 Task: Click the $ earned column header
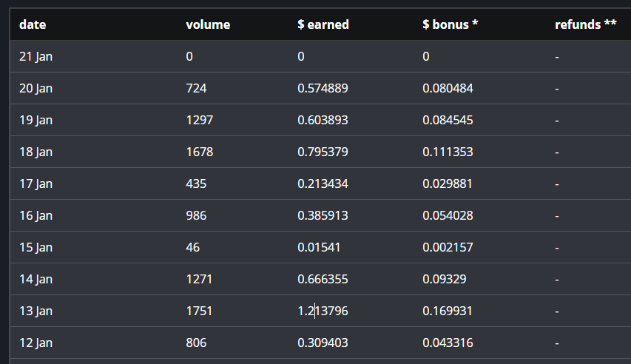point(323,24)
